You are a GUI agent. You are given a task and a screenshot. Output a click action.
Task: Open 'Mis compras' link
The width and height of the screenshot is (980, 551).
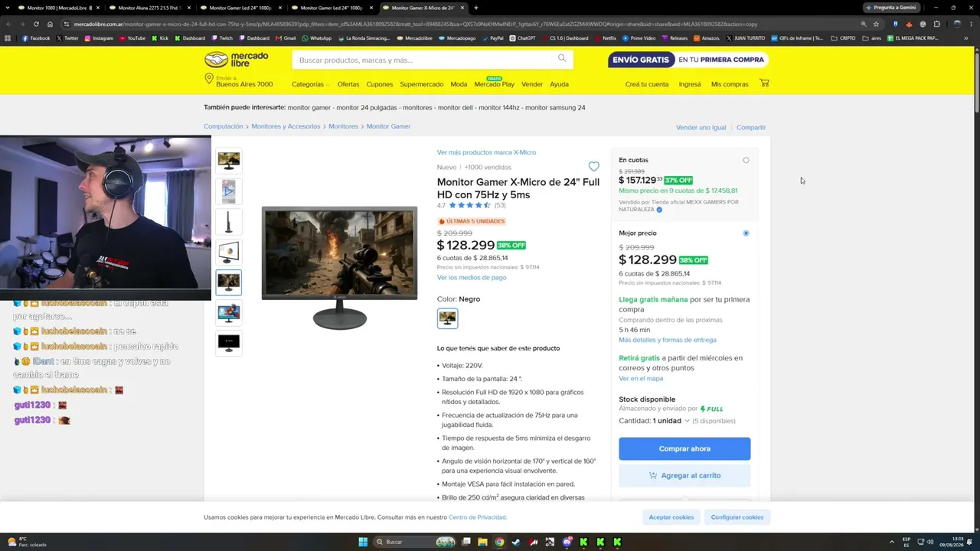[730, 84]
